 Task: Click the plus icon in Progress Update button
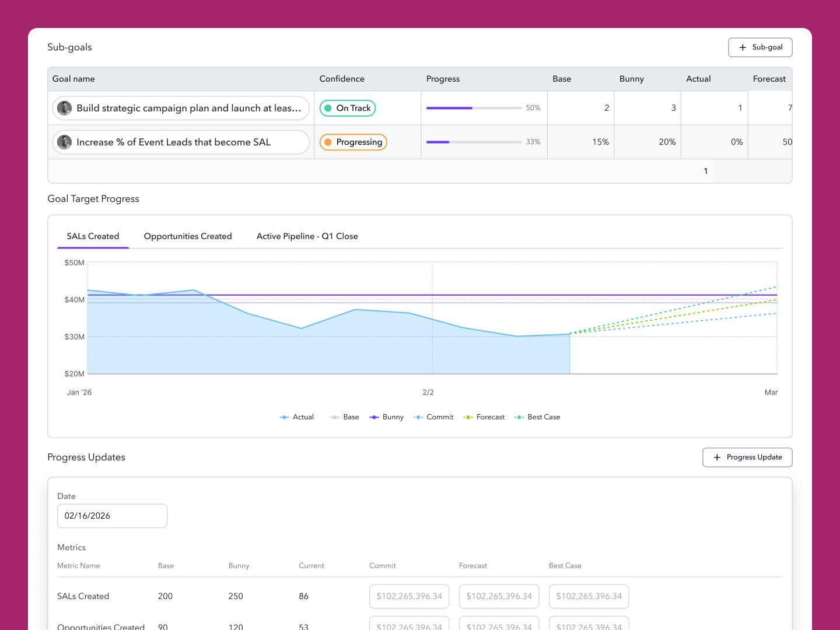(x=717, y=457)
